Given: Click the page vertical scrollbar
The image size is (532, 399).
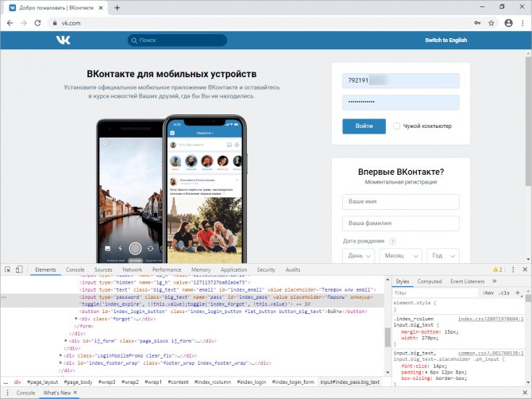Looking at the screenshot, I should [x=528, y=121].
